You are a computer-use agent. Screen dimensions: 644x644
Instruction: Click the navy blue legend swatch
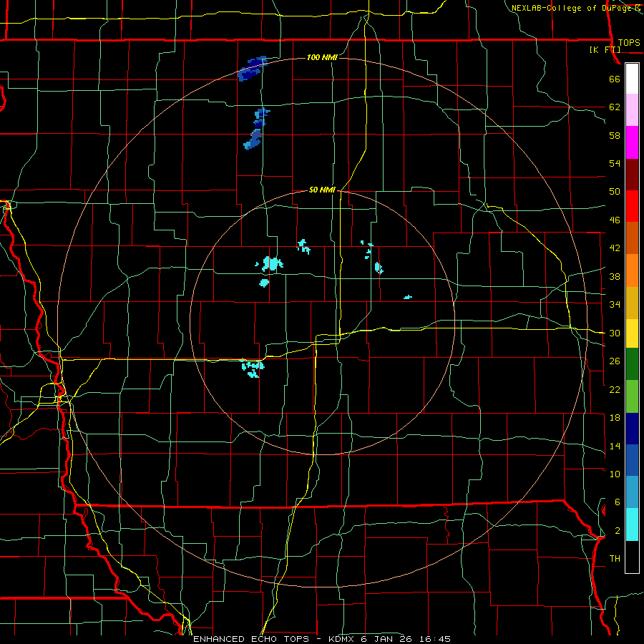tap(632, 429)
